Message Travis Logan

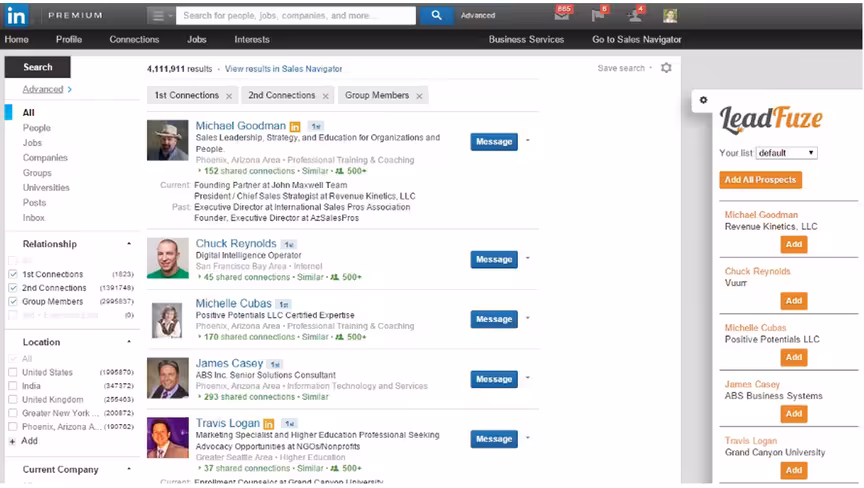tap(494, 439)
